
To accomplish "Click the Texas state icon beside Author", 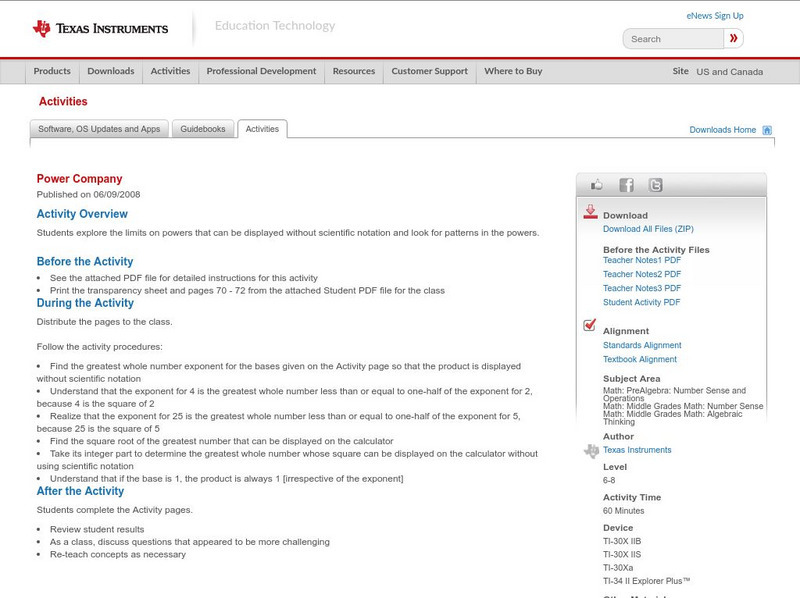I will coord(591,450).
